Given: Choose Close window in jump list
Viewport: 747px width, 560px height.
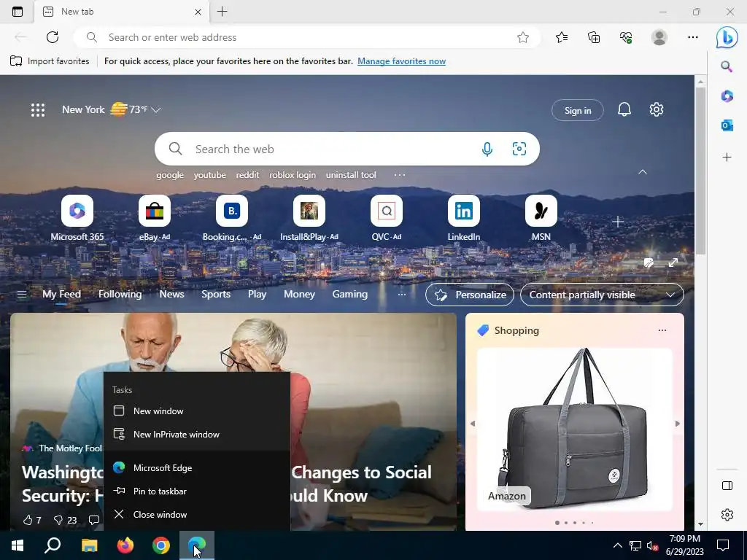Looking at the screenshot, I should point(197,514).
